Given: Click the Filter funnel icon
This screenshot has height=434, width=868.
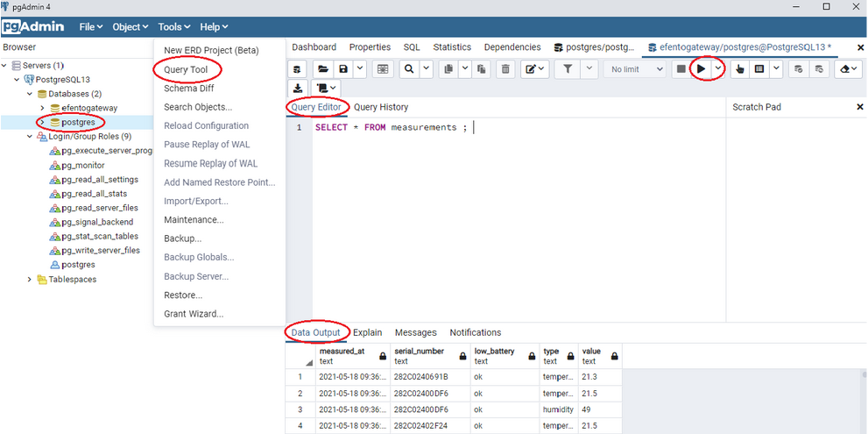Looking at the screenshot, I should tap(568, 69).
